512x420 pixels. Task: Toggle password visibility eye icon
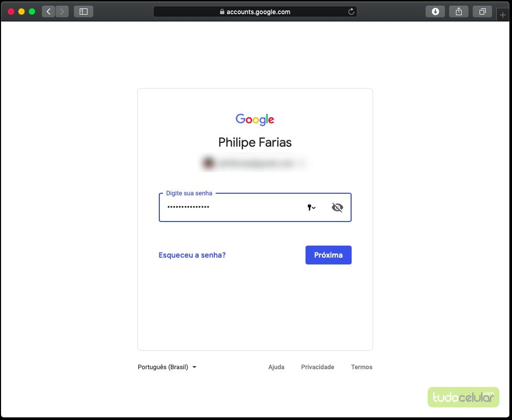point(337,207)
